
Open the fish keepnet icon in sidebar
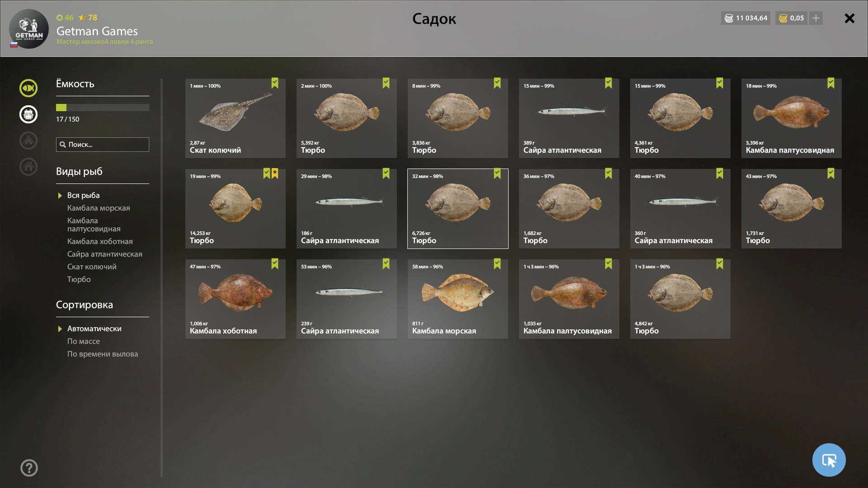click(x=28, y=88)
